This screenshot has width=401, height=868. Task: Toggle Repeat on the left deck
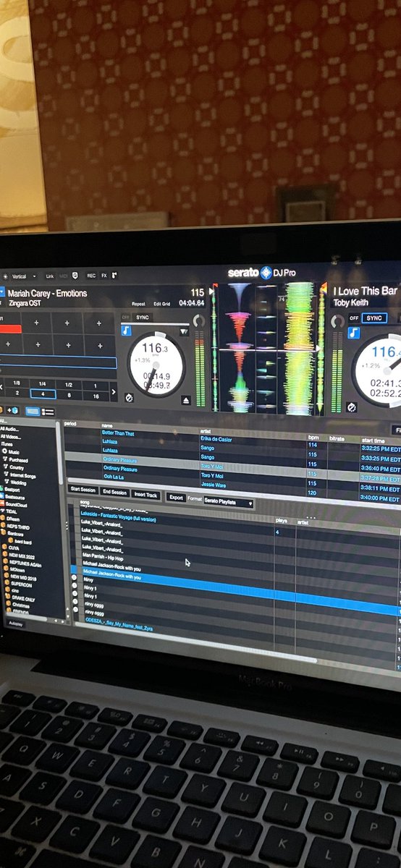pyautogui.click(x=138, y=304)
